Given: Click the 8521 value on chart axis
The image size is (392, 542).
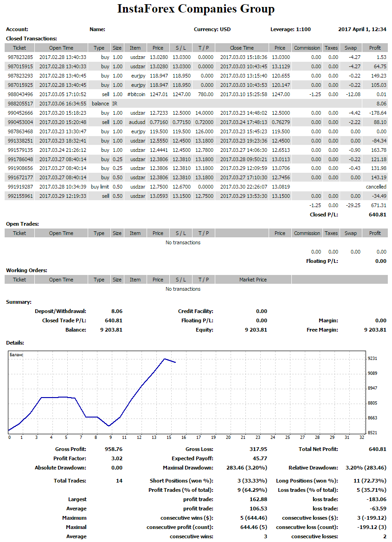Looking at the screenshot, I should coord(373,433).
